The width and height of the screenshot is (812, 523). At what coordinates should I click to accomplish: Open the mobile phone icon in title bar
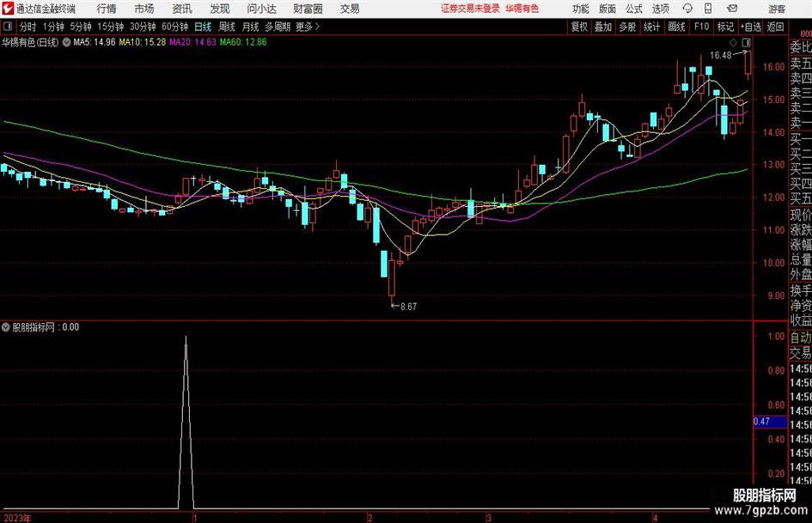pos(708,9)
